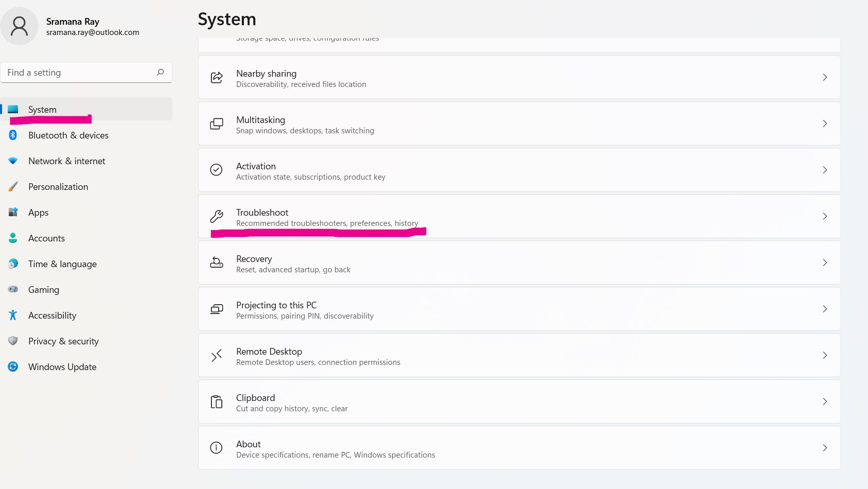Viewport: 868px width, 489px height.
Task: Click the Sramana Ray account profile picture
Action: point(20,26)
